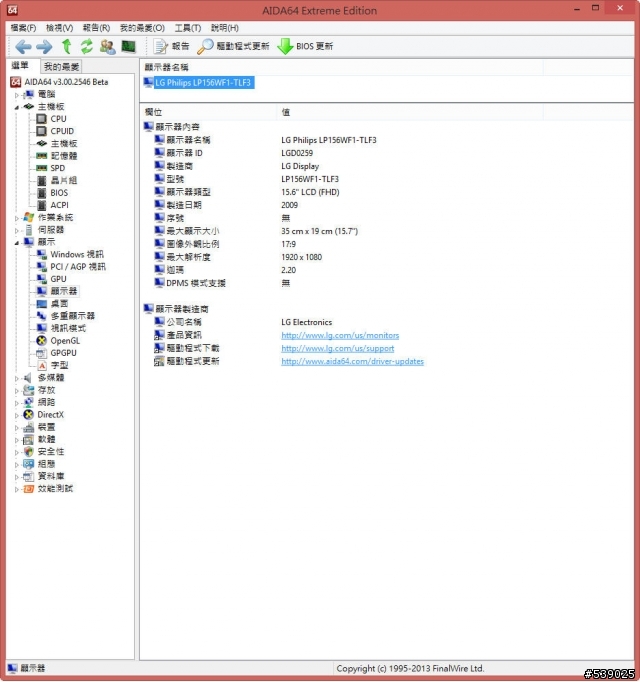Expand the 存放 storage tree node
The height and width of the screenshot is (682, 640).
pyautogui.click(x=17, y=391)
